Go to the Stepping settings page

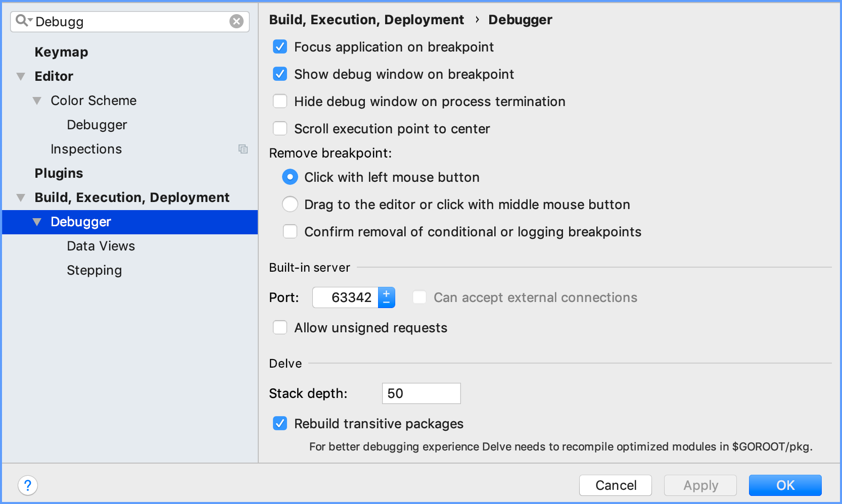click(x=94, y=270)
